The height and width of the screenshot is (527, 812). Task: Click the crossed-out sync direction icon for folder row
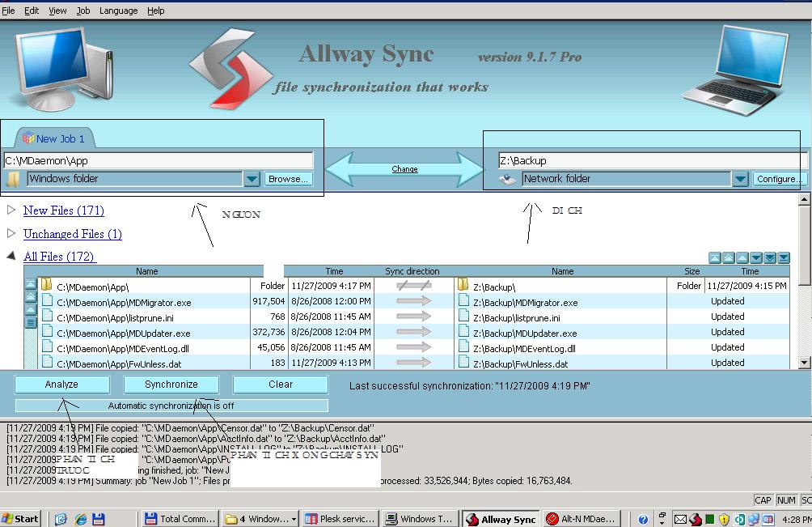(x=414, y=286)
